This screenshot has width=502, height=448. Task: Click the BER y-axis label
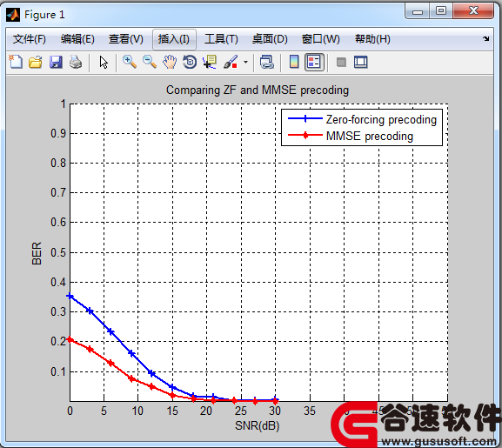tap(37, 253)
